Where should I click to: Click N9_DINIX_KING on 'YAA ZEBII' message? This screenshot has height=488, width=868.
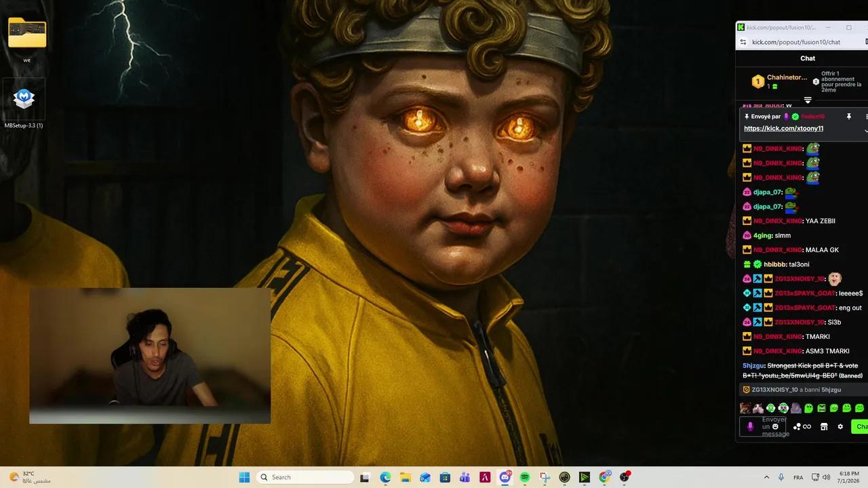tap(777, 221)
